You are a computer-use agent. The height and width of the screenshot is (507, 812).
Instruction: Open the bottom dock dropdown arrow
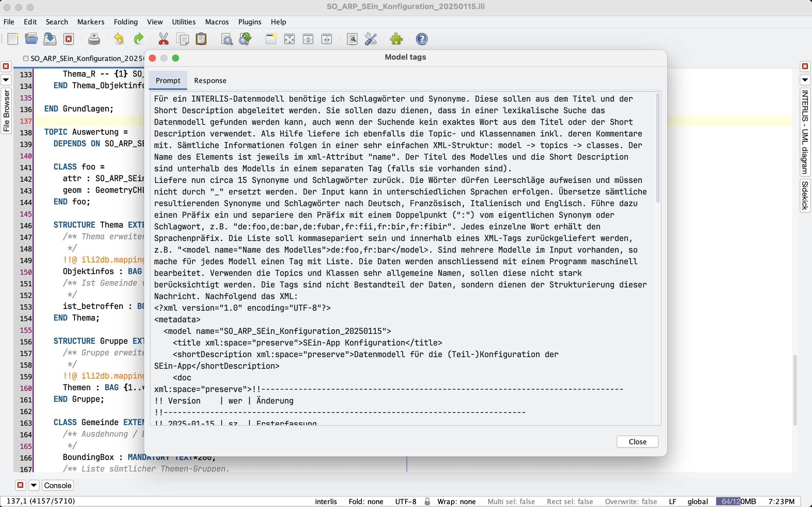coord(34,485)
